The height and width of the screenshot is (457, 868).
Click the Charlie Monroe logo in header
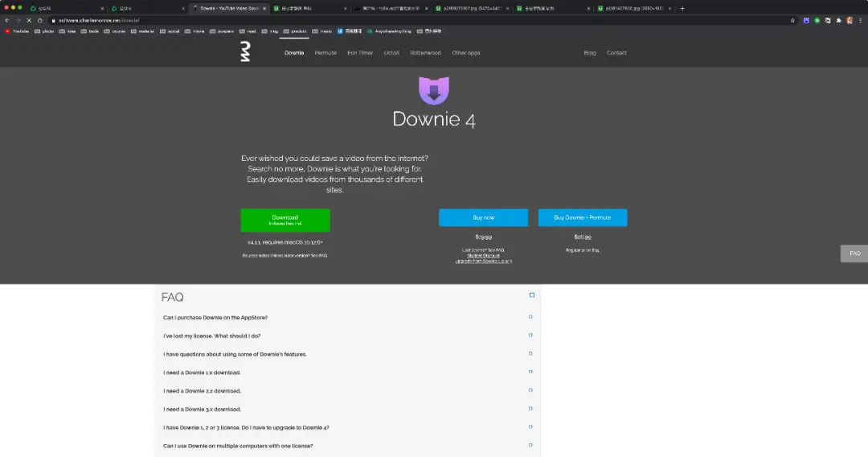(245, 51)
